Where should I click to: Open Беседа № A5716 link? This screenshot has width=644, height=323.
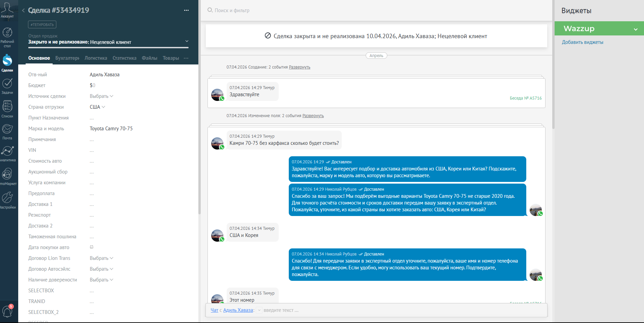click(x=526, y=98)
